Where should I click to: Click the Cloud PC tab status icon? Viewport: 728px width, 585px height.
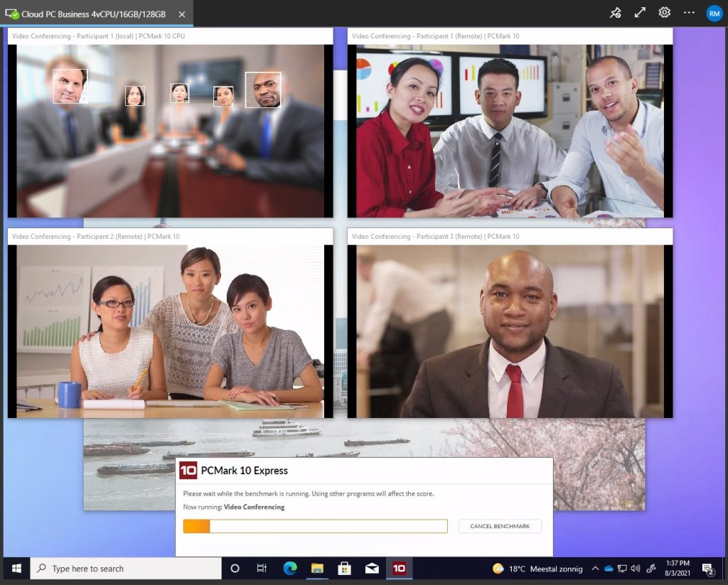tap(11, 14)
